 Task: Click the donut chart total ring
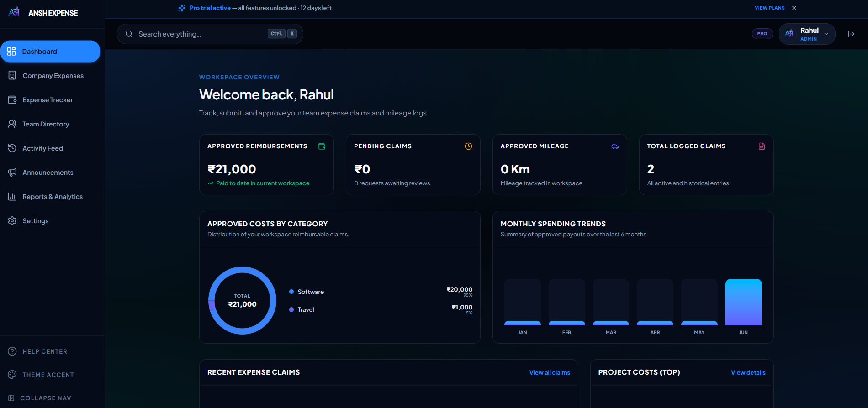coord(243,300)
